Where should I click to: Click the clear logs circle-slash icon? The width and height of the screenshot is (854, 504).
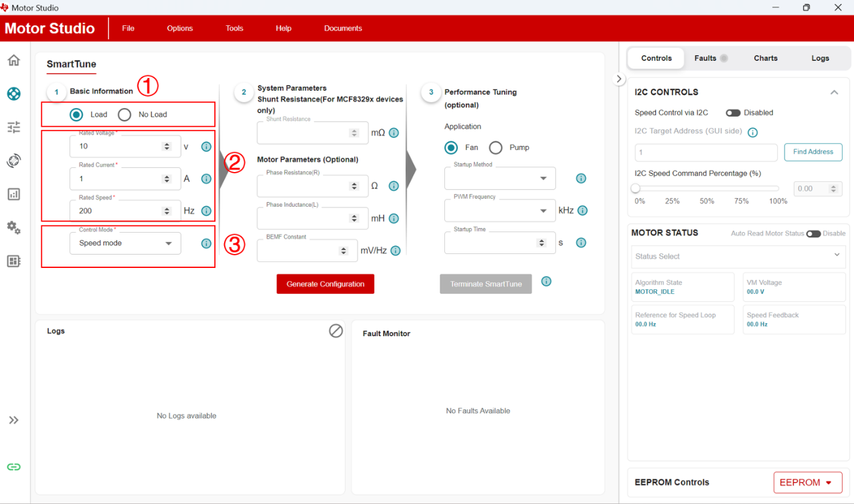point(336,331)
